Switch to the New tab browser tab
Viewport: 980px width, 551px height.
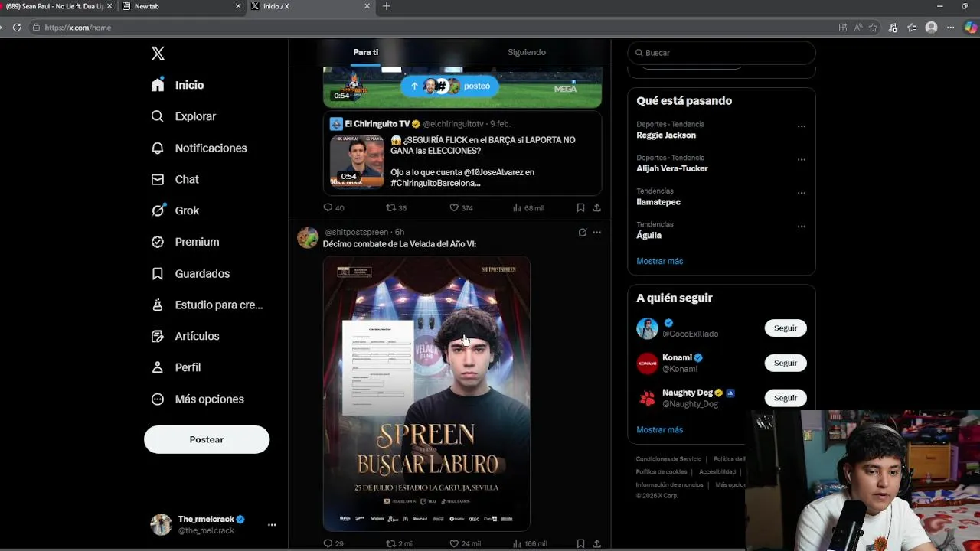181,6
